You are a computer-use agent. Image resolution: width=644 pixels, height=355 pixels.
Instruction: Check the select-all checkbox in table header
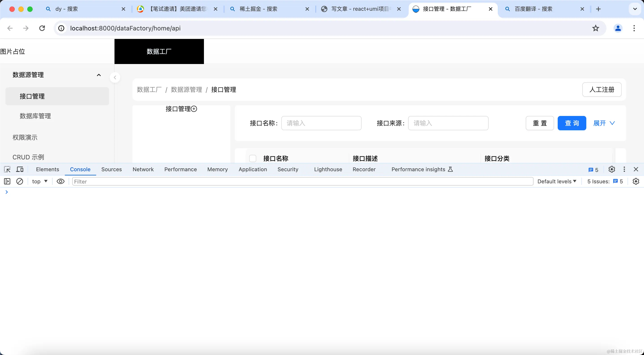(x=252, y=158)
